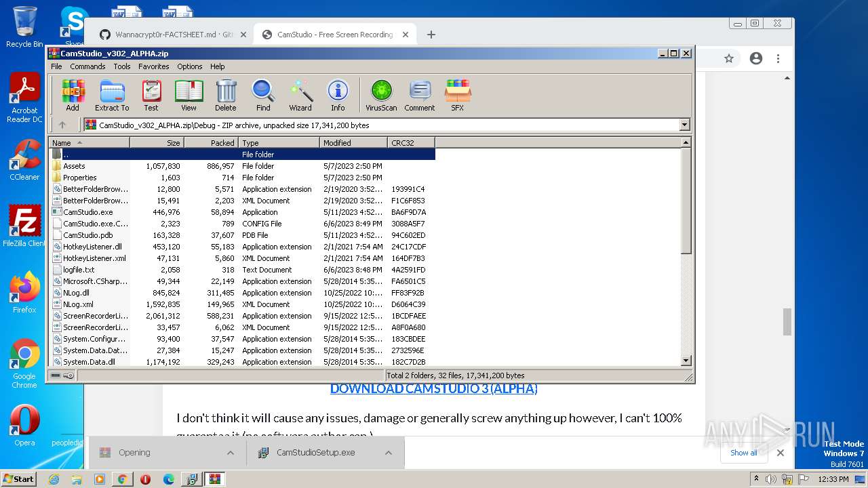Open the Favorites menu
Image resolution: width=868 pixels, height=488 pixels.
click(x=154, y=66)
